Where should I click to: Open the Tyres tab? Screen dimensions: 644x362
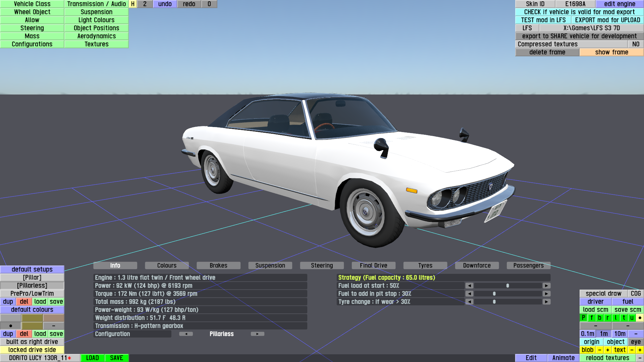point(425,265)
